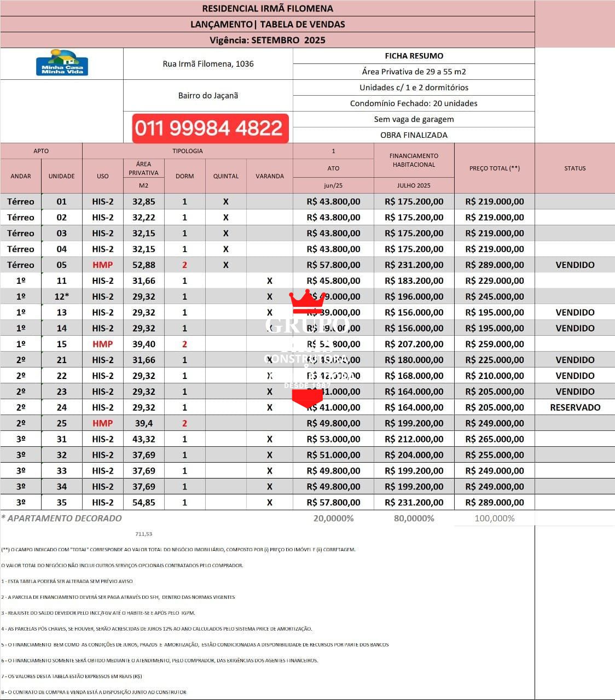Click the varanda X mark for unit 35

pyautogui.click(x=270, y=502)
